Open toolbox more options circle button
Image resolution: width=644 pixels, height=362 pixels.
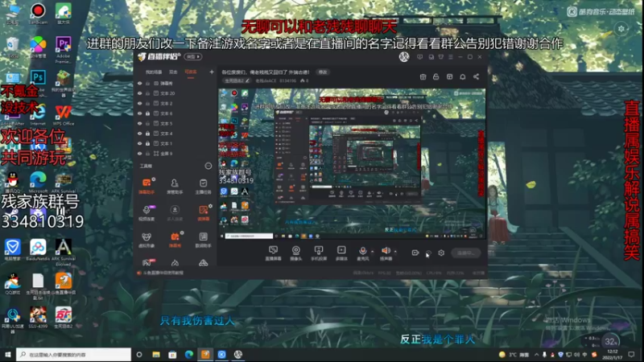coord(208,166)
